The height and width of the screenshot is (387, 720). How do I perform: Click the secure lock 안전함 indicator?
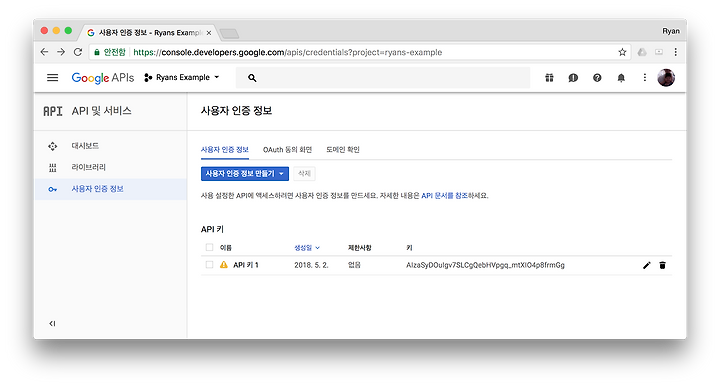[x=110, y=52]
